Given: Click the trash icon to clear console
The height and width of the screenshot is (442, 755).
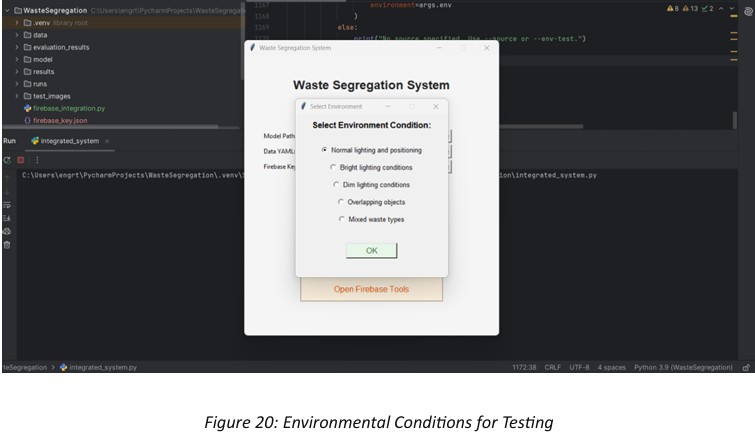Looking at the screenshot, I should coord(7,245).
